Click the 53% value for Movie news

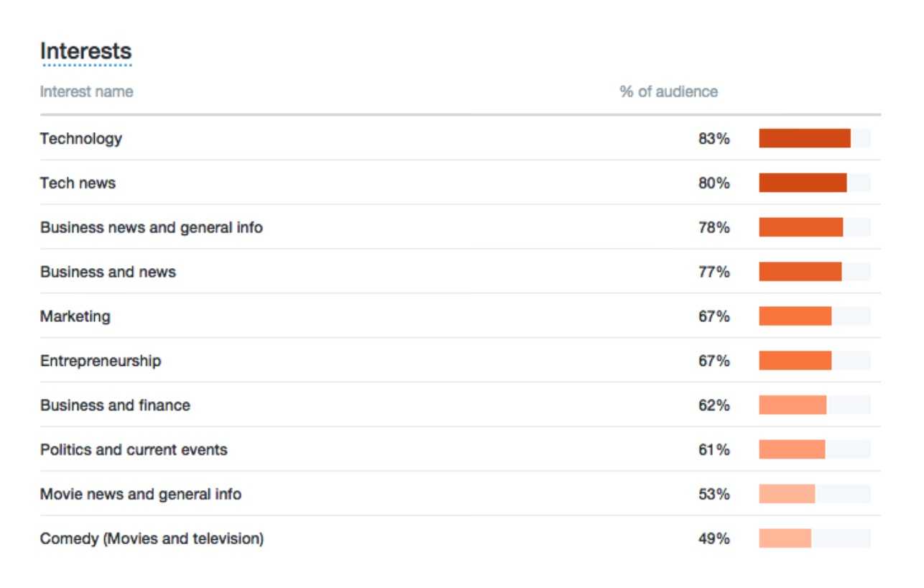click(x=713, y=495)
